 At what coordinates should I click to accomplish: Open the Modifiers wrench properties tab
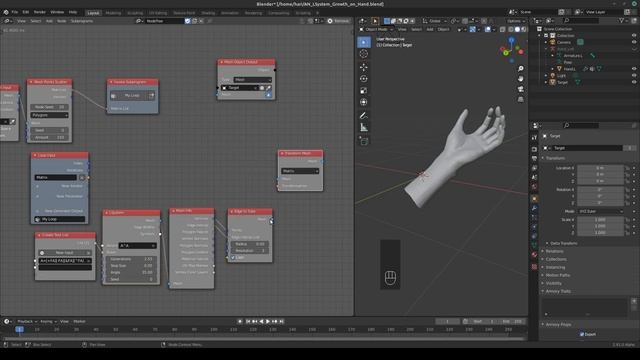(x=534, y=209)
